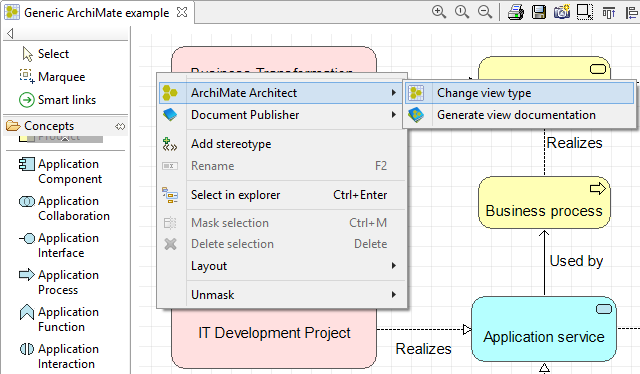Click the select-area rectangle toolbar icon
Viewport: 640px width, 374px height.
[x=585, y=12]
